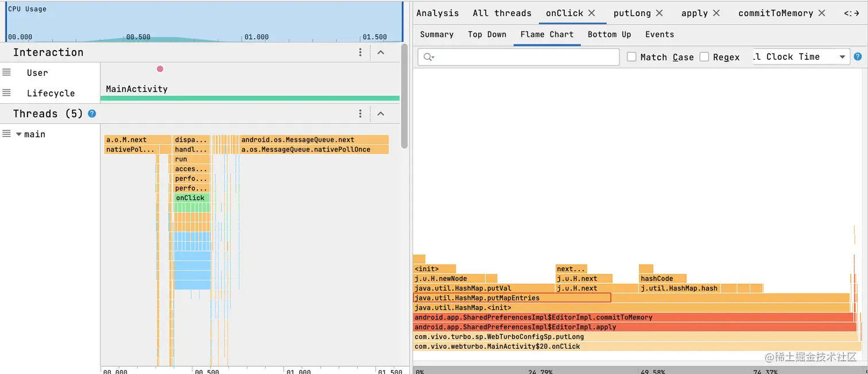Select java.util.HashMap.putVal flame bar

tap(484, 288)
